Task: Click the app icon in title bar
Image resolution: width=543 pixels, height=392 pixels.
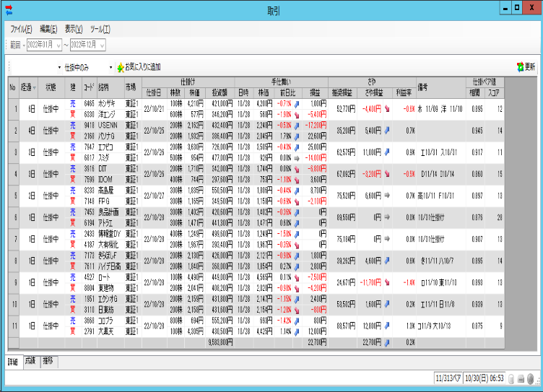Action: (x=8, y=10)
